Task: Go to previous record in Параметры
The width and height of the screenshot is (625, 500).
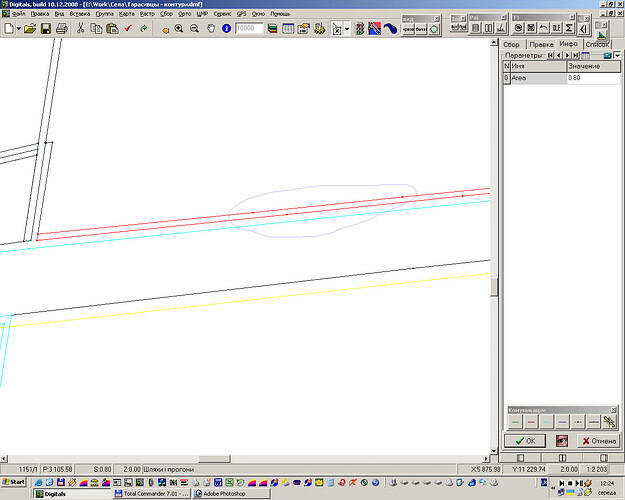Action: [558, 55]
